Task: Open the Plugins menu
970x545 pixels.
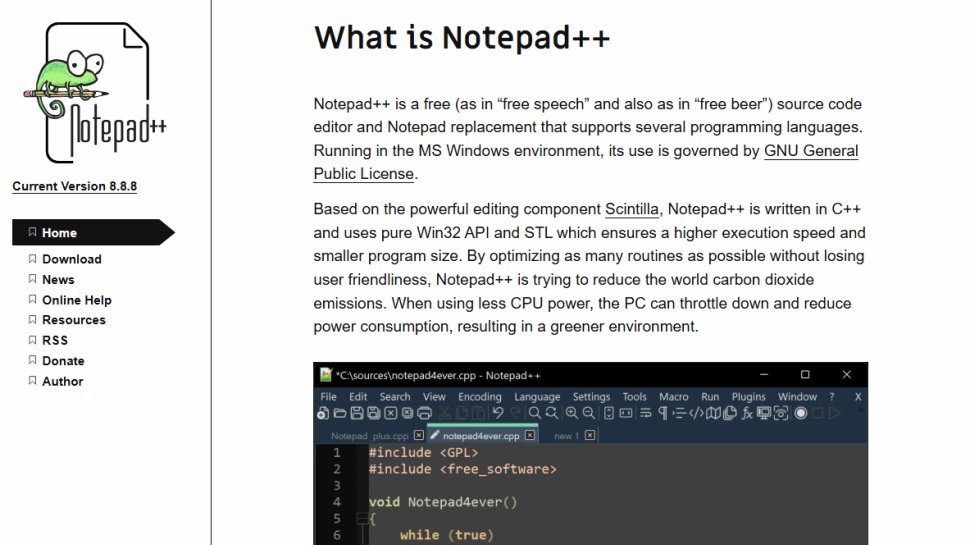Action: (749, 397)
